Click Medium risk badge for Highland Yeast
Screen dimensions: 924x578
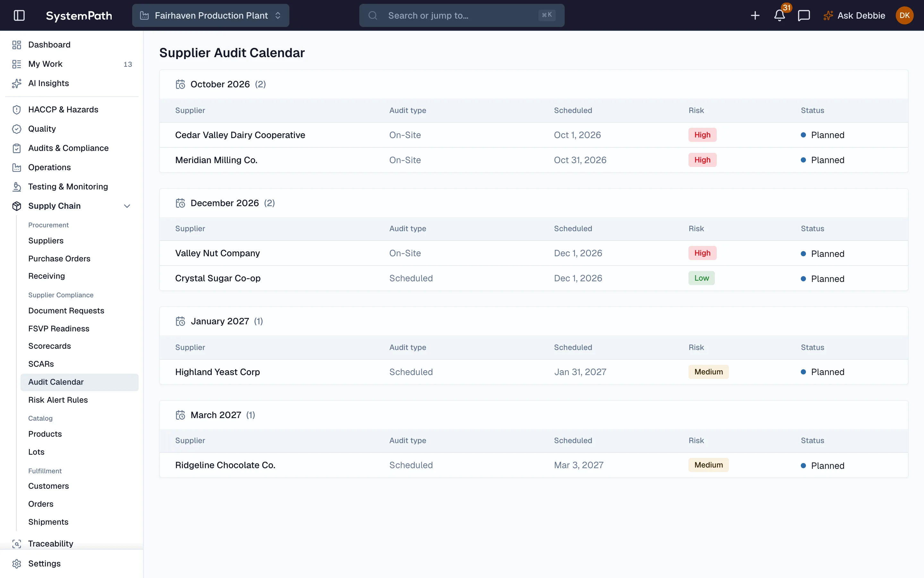click(x=708, y=372)
